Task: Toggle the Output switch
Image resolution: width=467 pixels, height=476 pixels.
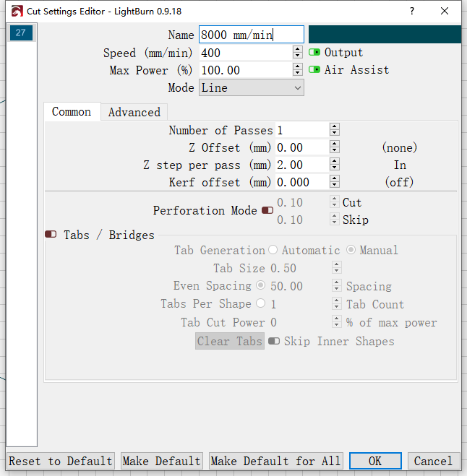Action: point(314,52)
